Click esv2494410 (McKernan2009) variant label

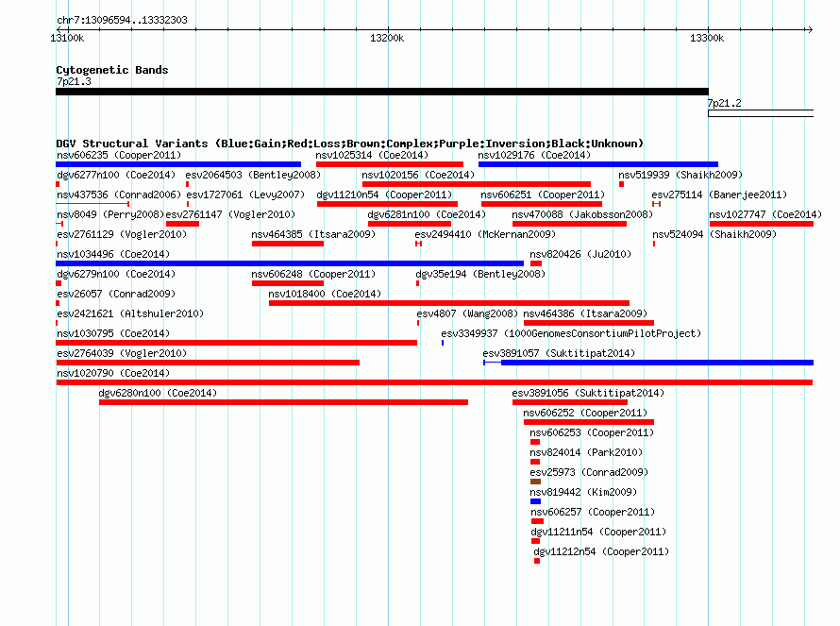pos(485,234)
